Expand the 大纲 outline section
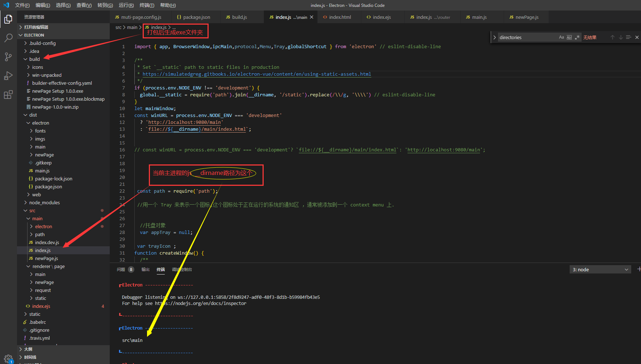Viewport: 641px width, 364px height. pos(63,349)
